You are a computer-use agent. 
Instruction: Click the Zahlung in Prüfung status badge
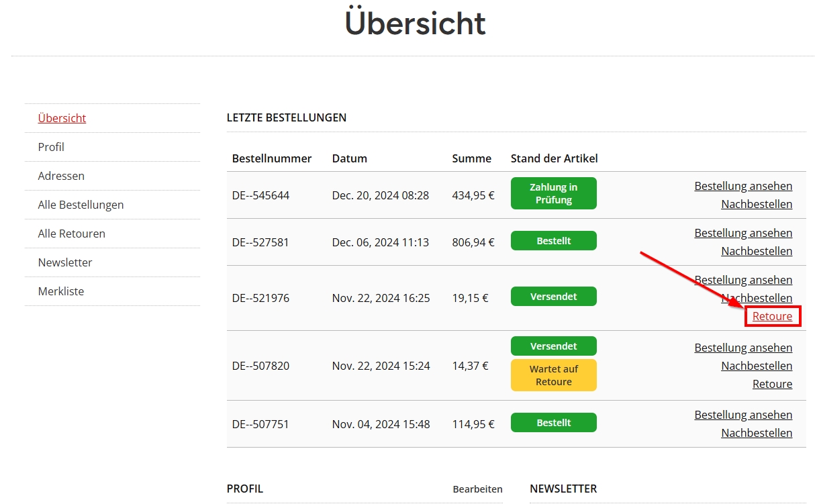553,193
